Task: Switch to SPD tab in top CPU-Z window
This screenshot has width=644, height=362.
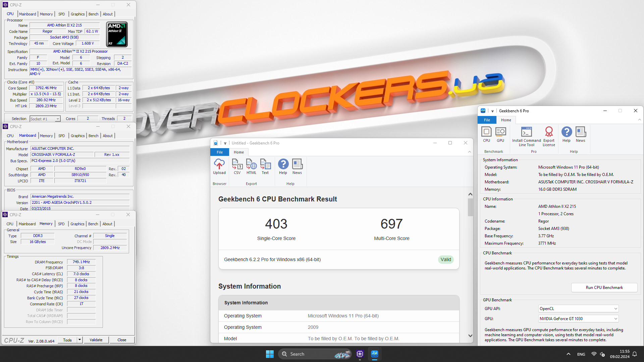Action: [x=62, y=14]
